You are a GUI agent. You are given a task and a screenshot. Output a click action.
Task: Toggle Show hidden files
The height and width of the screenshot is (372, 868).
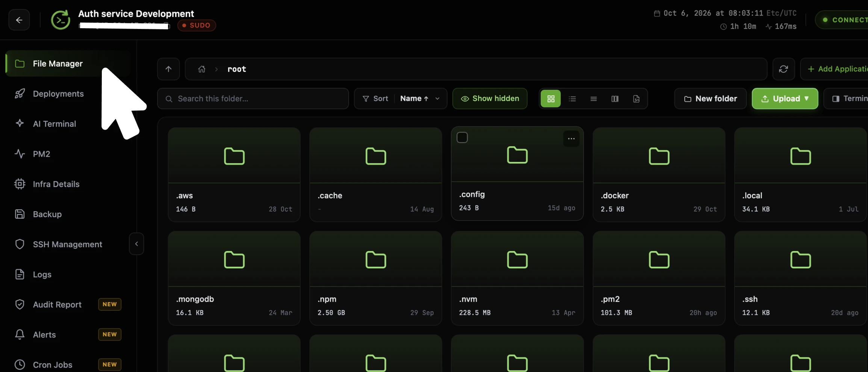pos(490,98)
